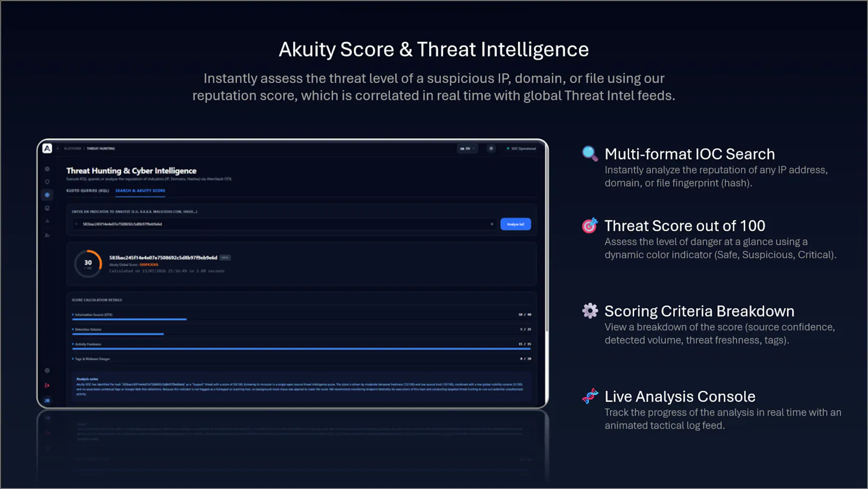This screenshot has height=489, width=868.
Task: Click the 'Calculated on' timestamp line
Action: click(x=167, y=271)
